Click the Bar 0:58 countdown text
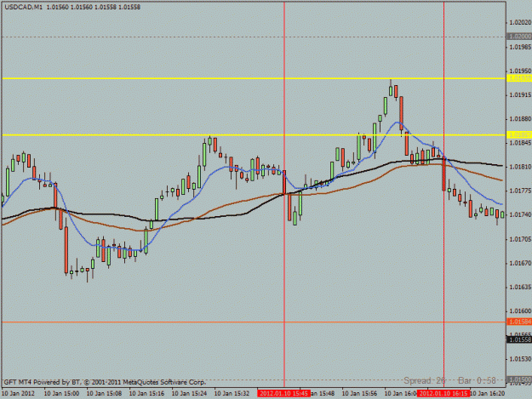 click(477, 380)
